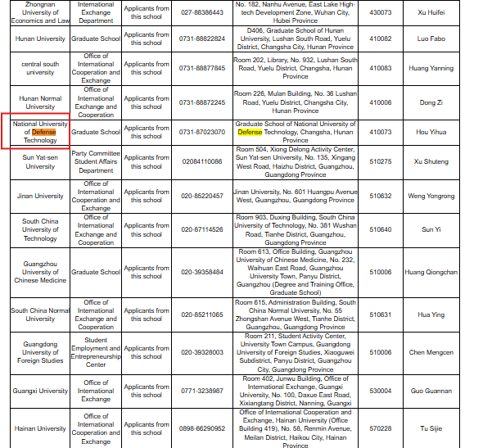Select phone number 027-88386443
The height and width of the screenshot is (448, 492).
(x=202, y=12)
